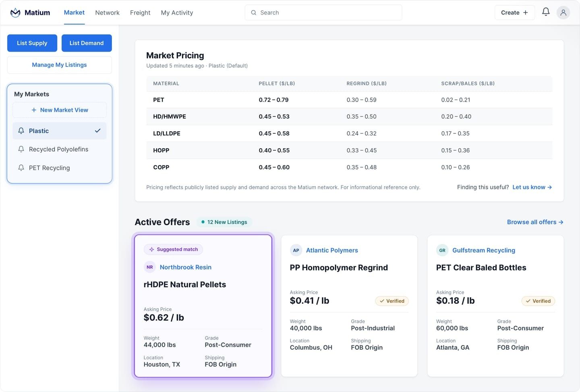Open the AP avatar for Atlantic Polymers
This screenshot has width=580, height=392.
(x=296, y=250)
